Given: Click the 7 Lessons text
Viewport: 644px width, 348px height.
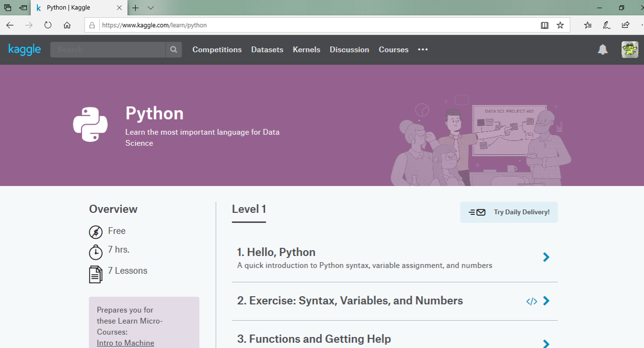Looking at the screenshot, I should pyautogui.click(x=128, y=271).
